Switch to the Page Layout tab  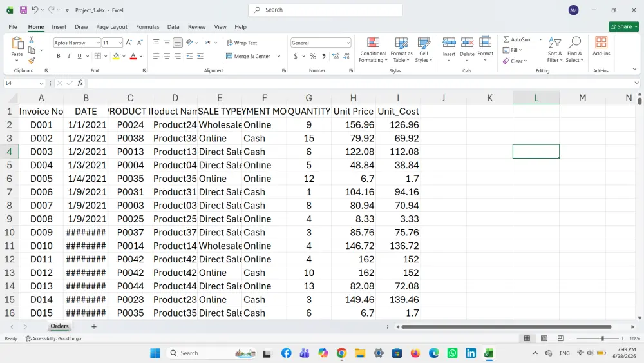pyautogui.click(x=111, y=26)
